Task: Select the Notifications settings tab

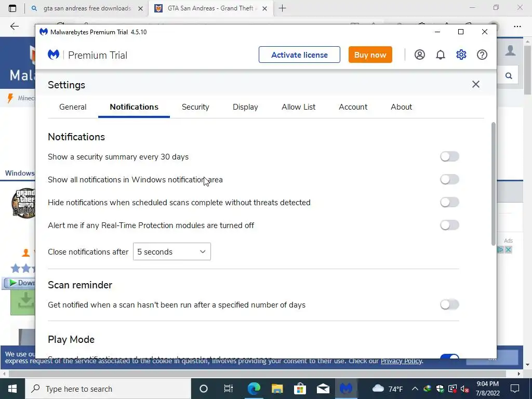Action: (134, 107)
